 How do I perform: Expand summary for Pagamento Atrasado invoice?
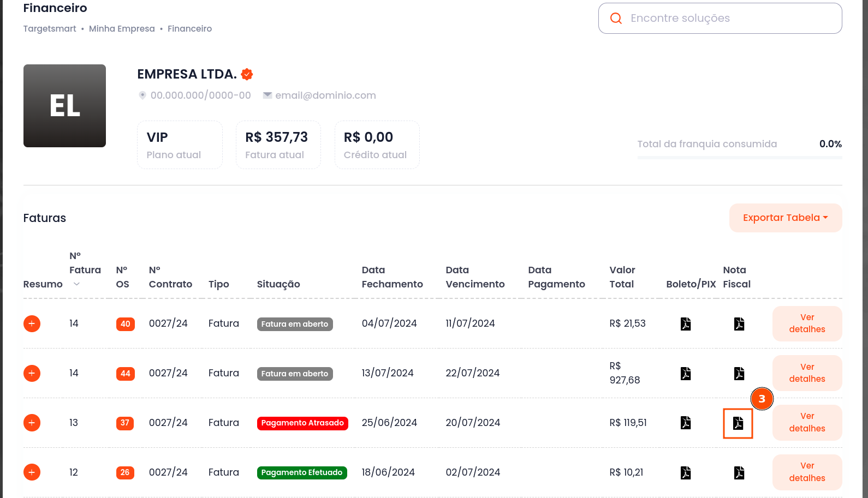pos(32,423)
